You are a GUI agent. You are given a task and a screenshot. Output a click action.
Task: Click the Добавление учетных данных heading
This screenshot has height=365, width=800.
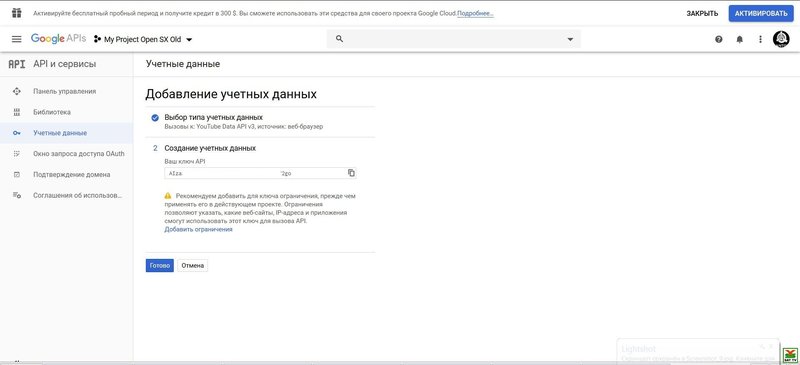tap(231, 94)
